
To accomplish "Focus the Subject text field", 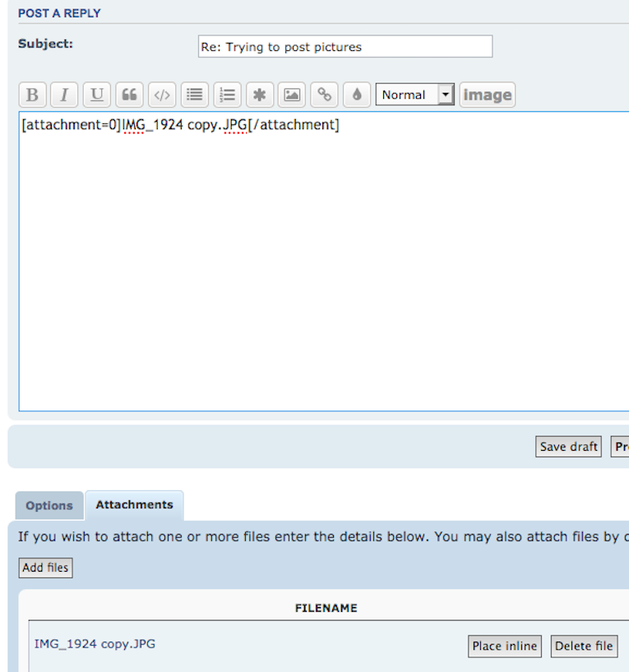I will coord(345,47).
